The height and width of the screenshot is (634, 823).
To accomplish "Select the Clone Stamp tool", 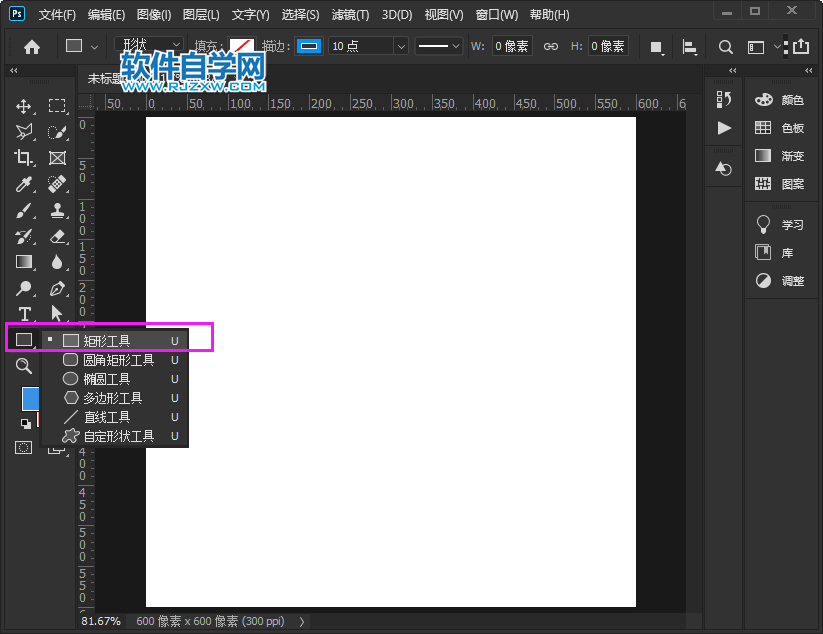I will coord(57,210).
